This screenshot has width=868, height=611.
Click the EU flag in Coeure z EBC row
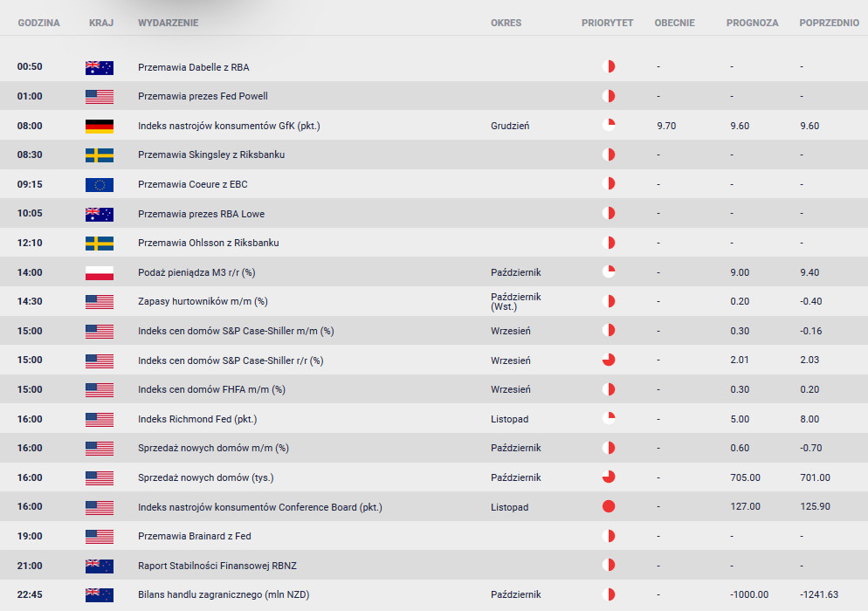[x=99, y=185]
